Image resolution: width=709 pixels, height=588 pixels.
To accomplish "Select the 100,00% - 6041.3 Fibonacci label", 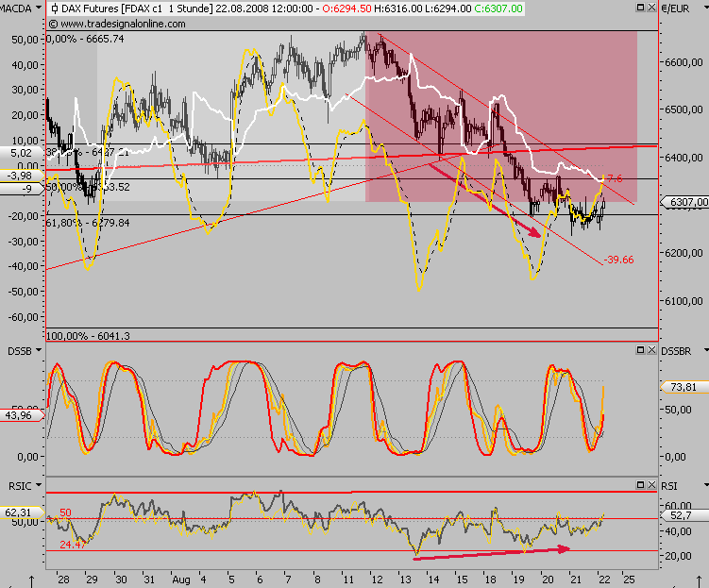I will pos(88,336).
